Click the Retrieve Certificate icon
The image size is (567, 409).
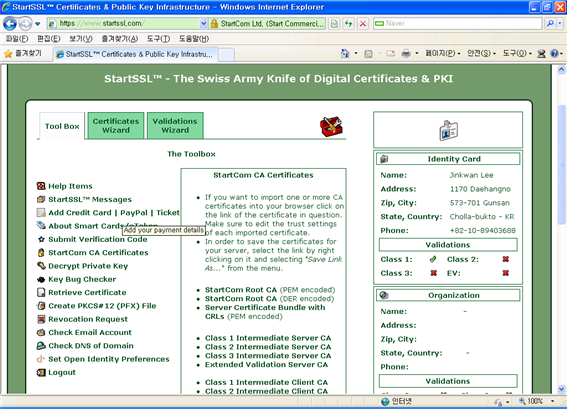[x=41, y=292]
